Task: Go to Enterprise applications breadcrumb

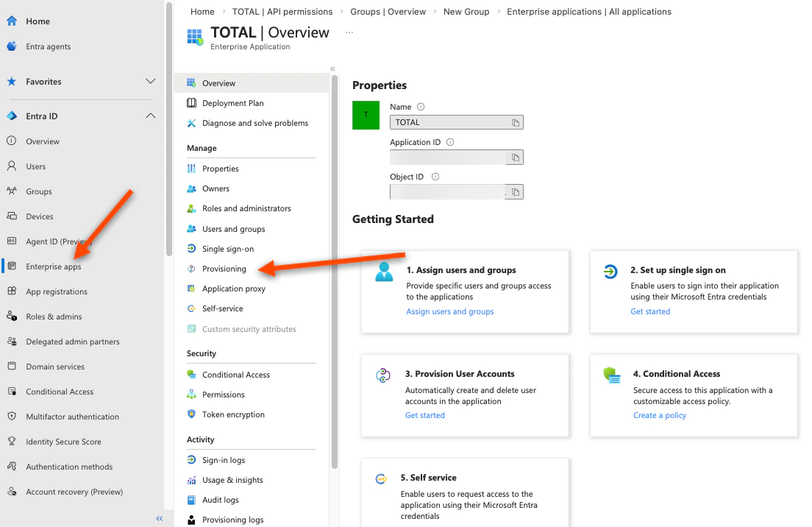Action: pyautogui.click(x=589, y=11)
